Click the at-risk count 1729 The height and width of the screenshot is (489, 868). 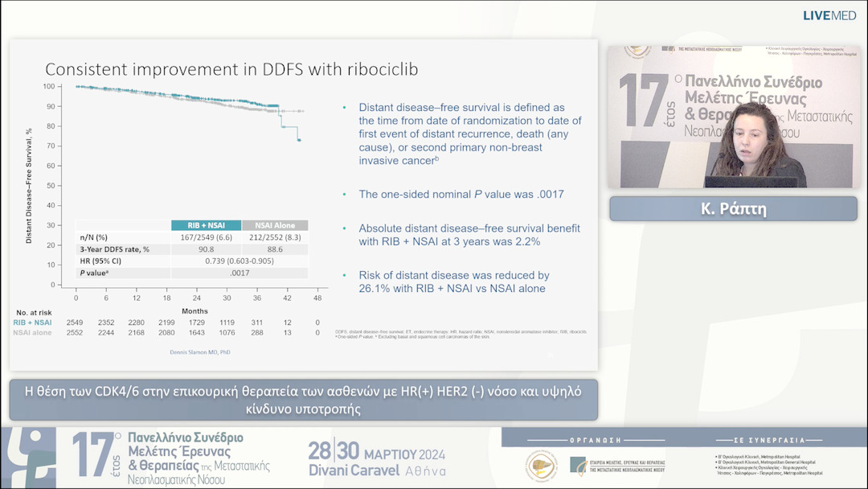point(197,323)
